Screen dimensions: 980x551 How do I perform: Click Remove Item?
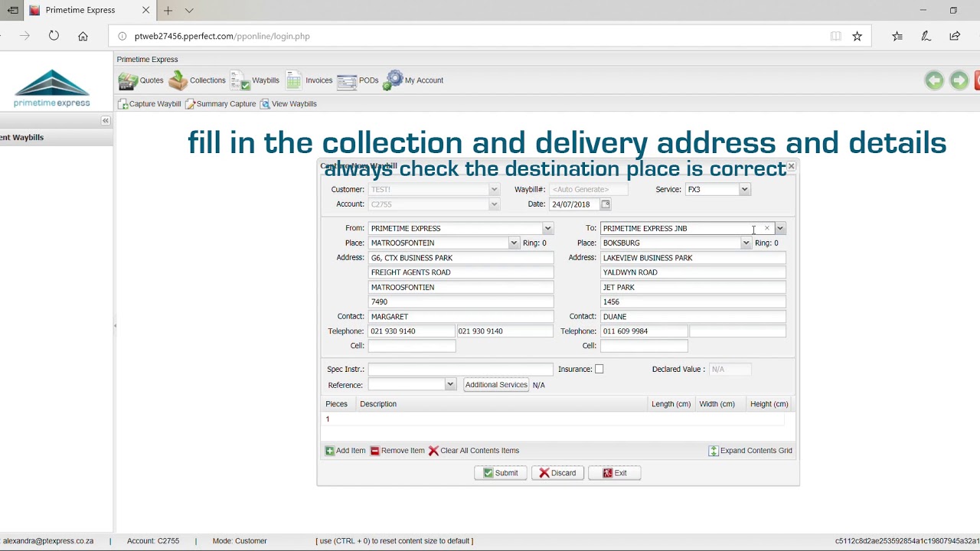click(397, 451)
